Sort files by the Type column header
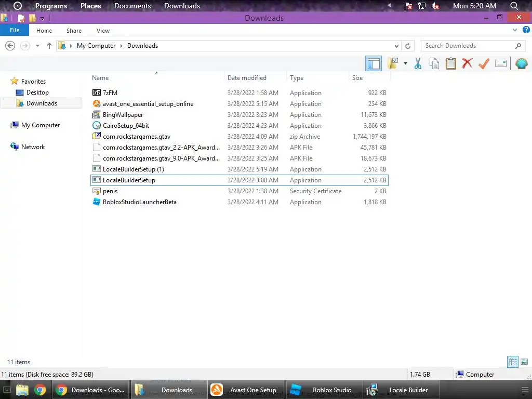The image size is (532, 399). pos(297,78)
